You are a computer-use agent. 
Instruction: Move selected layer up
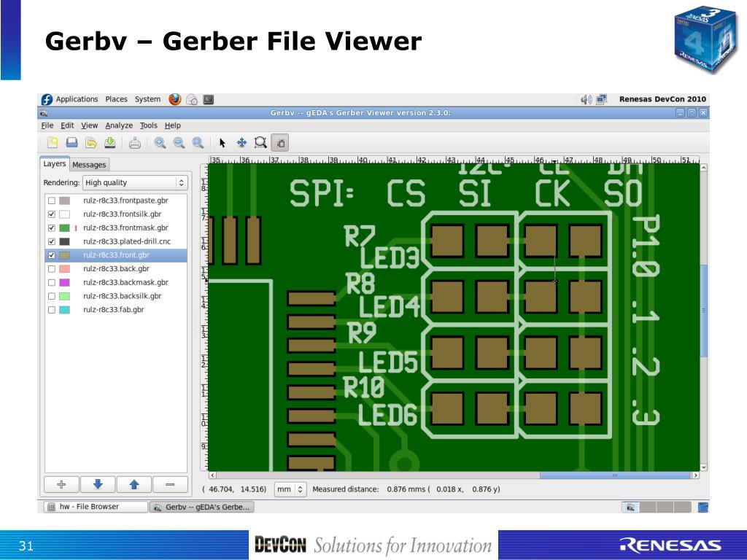134,484
